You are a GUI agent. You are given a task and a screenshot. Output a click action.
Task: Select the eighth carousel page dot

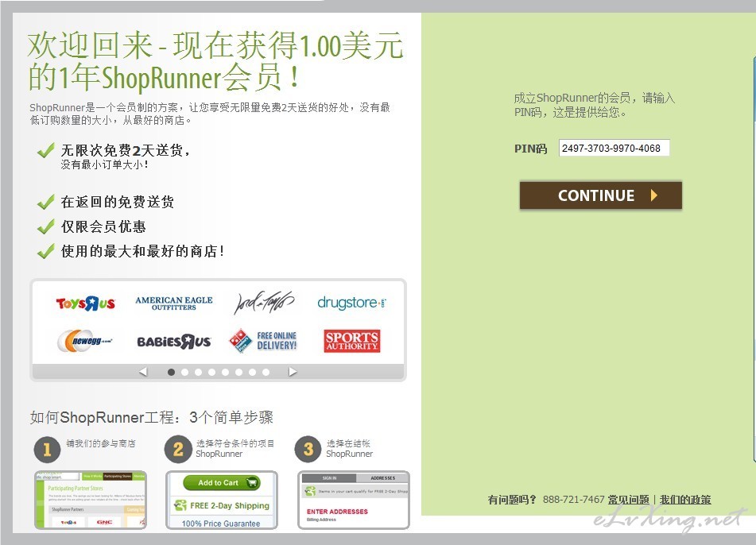pyautogui.click(x=266, y=372)
